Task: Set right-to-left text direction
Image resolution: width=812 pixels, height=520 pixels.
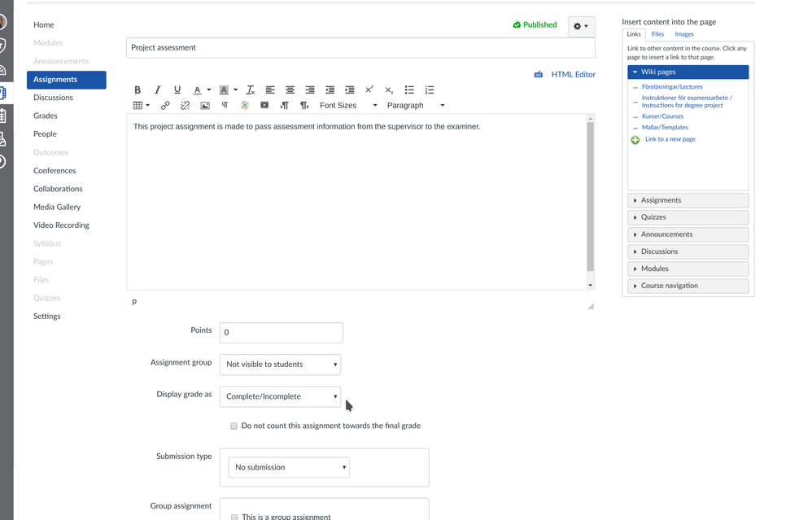Action: [304, 106]
